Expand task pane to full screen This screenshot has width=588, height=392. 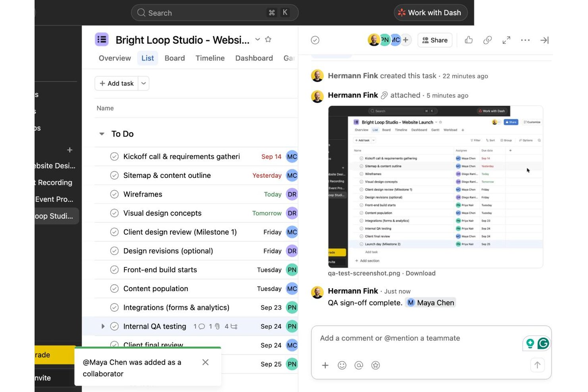click(x=506, y=40)
